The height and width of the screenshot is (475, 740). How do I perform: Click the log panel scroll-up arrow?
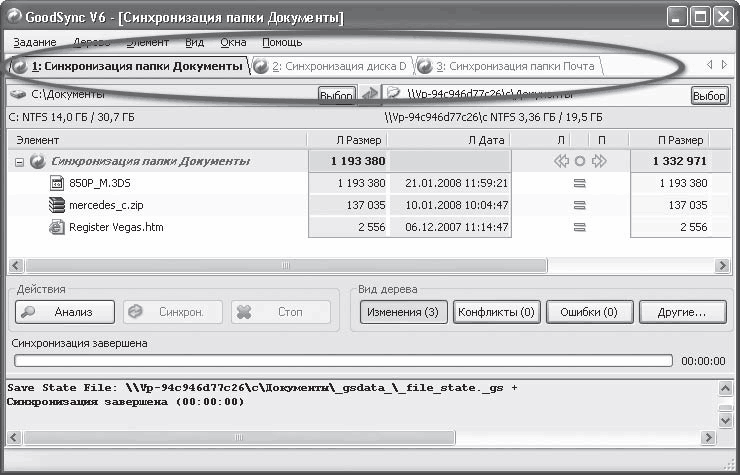coord(725,389)
